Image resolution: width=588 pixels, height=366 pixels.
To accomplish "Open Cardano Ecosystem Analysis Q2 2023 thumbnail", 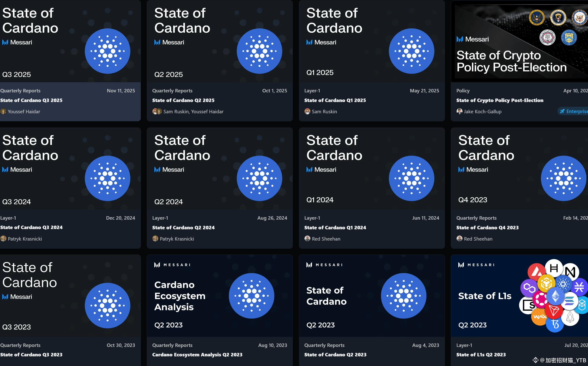I will click(220, 295).
